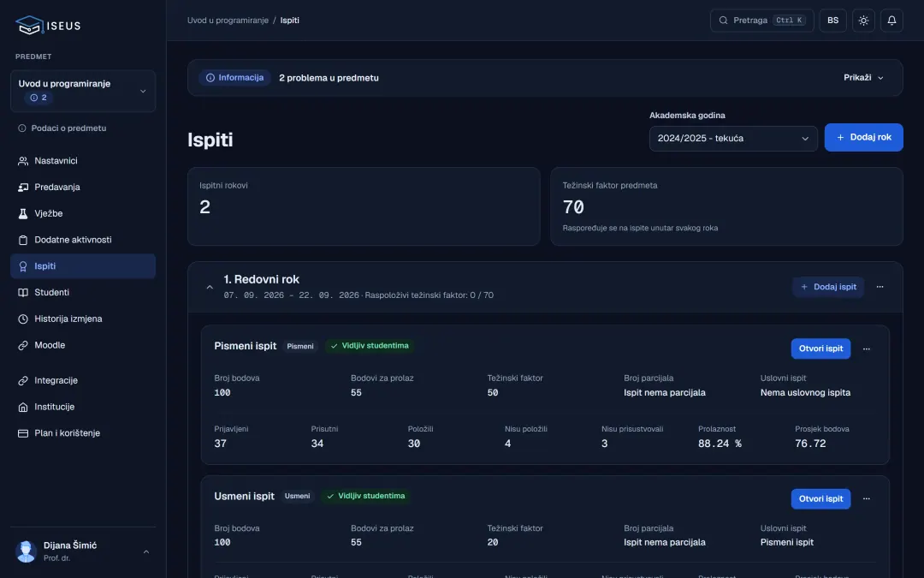Click Prosjek bodova value 76.72
This screenshot has height=578, width=924.
[810, 444]
